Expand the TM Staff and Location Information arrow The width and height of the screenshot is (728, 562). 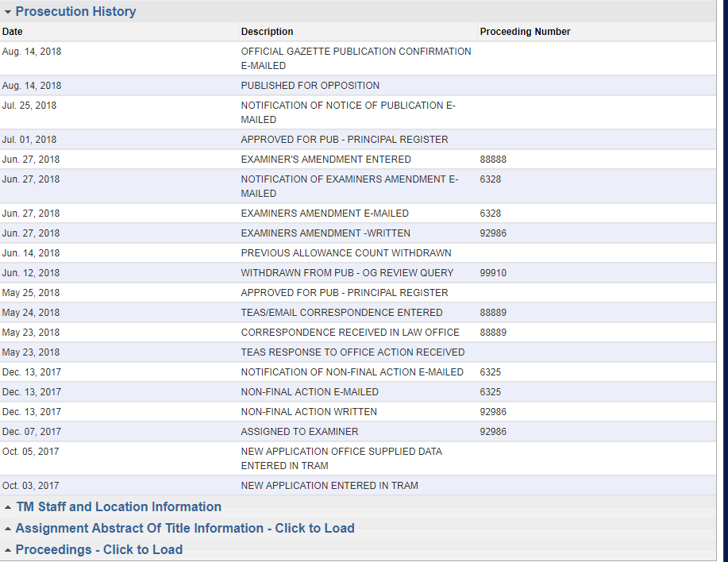tap(8, 508)
